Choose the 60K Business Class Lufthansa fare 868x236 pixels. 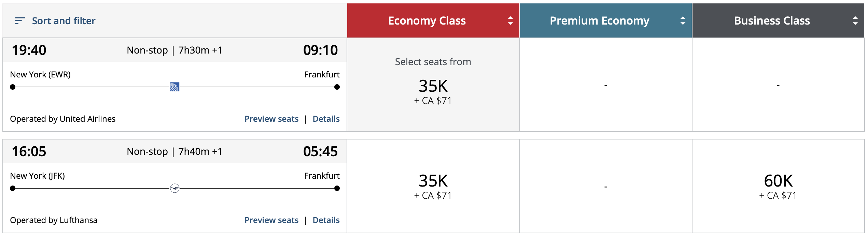pos(778,186)
